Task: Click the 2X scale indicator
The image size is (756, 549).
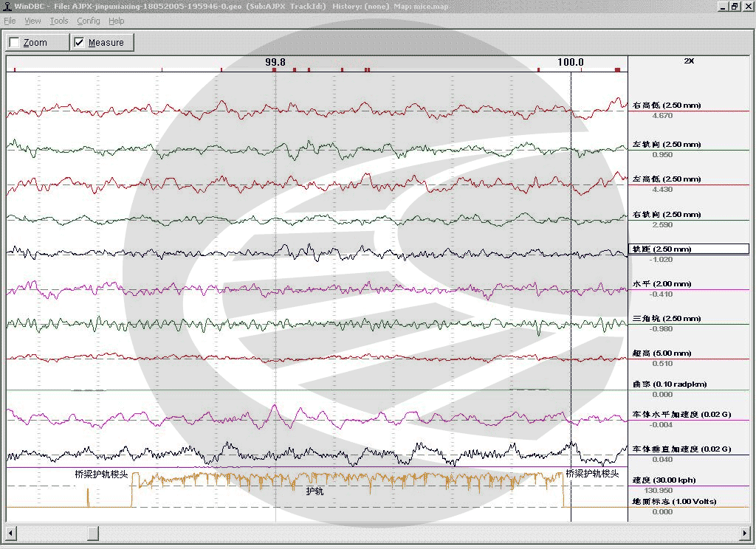Action: point(689,61)
